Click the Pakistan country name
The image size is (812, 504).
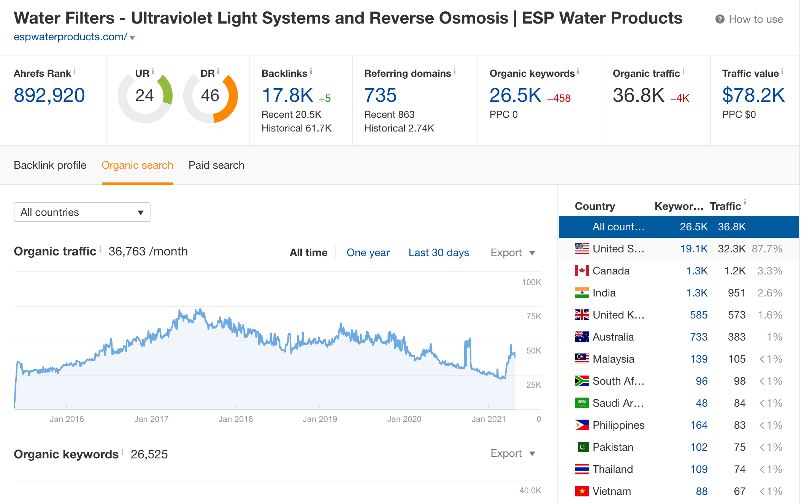pyautogui.click(x=613, y=447)
